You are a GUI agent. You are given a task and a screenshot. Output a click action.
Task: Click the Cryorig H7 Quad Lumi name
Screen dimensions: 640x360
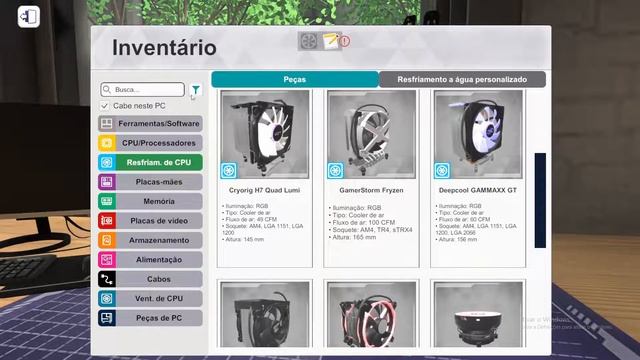pos(264,190)
